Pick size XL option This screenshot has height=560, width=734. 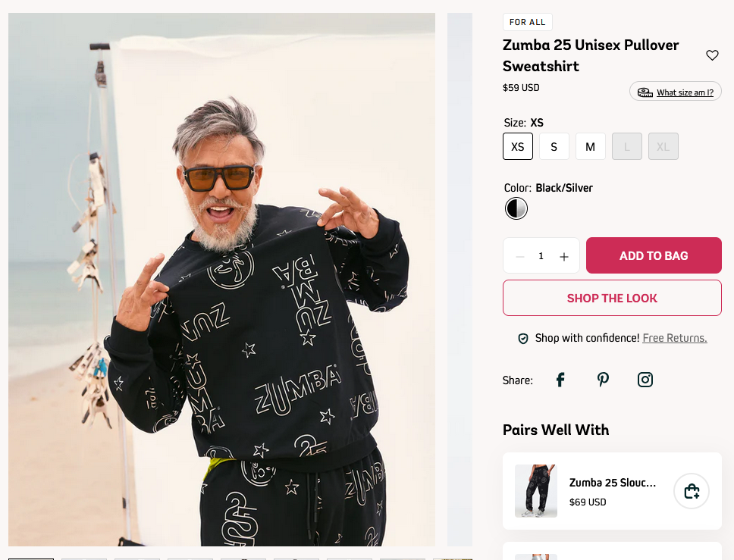coord(663,146)
